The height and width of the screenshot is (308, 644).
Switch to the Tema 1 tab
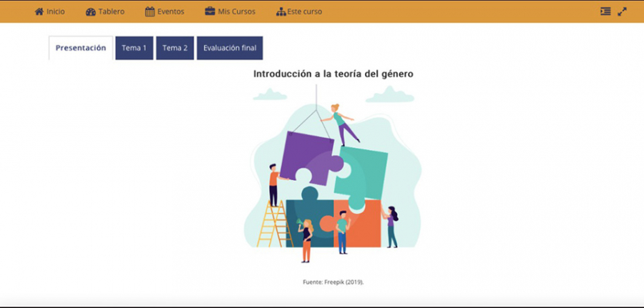click(x=135, y=48)
